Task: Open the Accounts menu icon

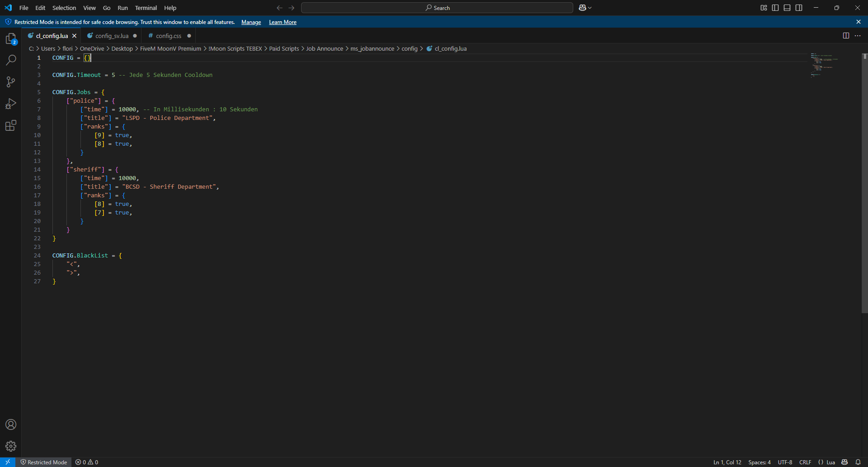Action: pyautogui.click(x=11, y=424)
